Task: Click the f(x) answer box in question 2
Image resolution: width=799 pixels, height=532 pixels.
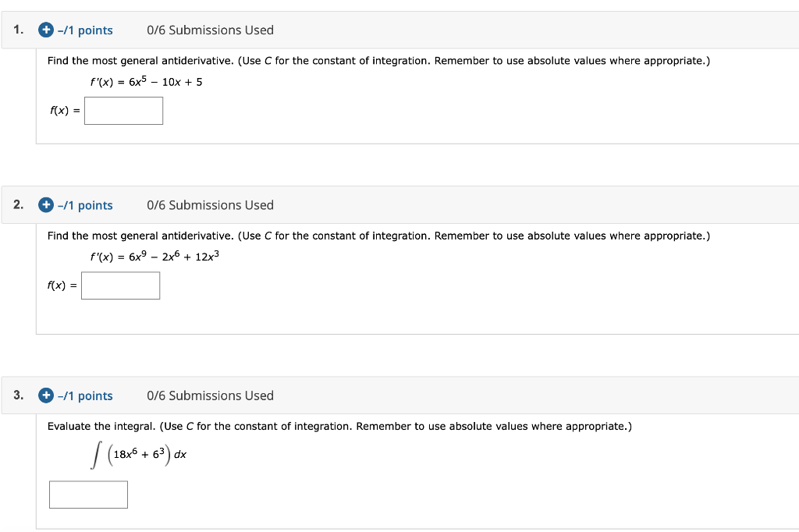Action: coord(120,286)
